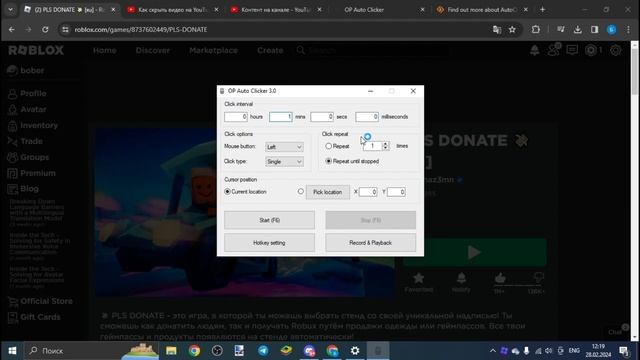Open Inventory in the Roblox sidebar
Viewport: 640px width, 360px height.
(33, 125)
